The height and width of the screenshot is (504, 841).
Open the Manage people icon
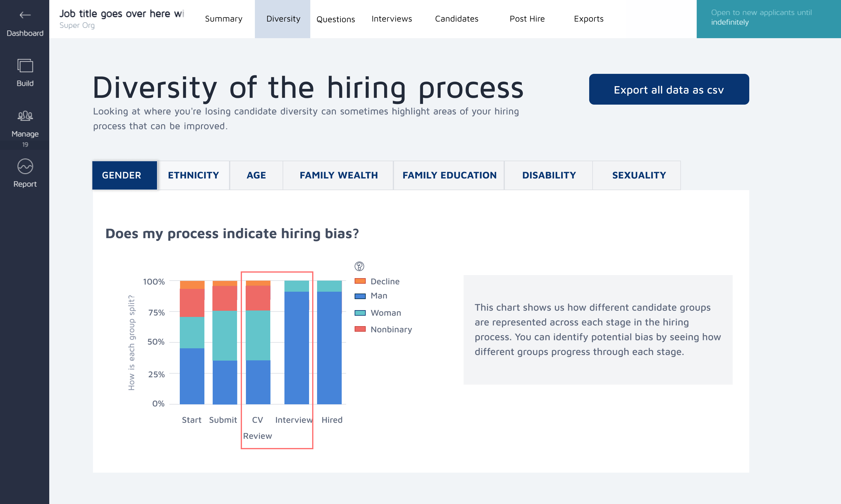pos(25,116)
